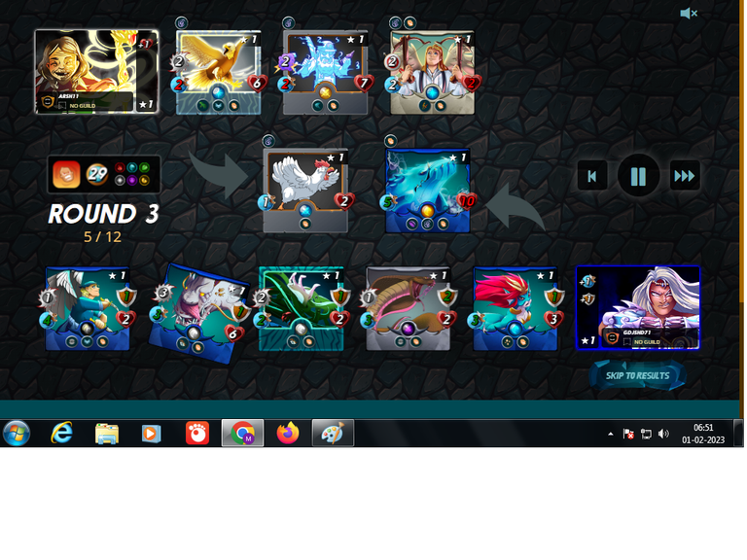Viewport: 747px width, 560px height.
Task: Click the mana cap 29 icon
Action: click(x=96, y=174)
